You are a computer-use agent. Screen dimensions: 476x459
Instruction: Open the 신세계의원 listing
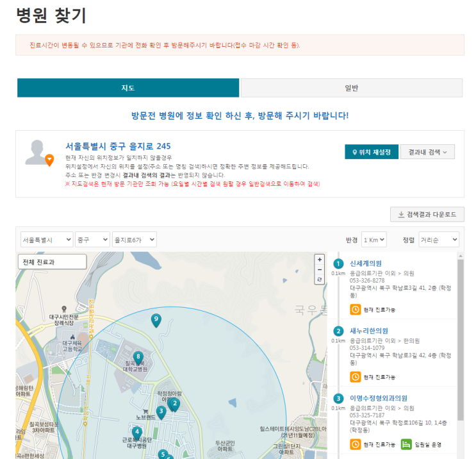366,263
